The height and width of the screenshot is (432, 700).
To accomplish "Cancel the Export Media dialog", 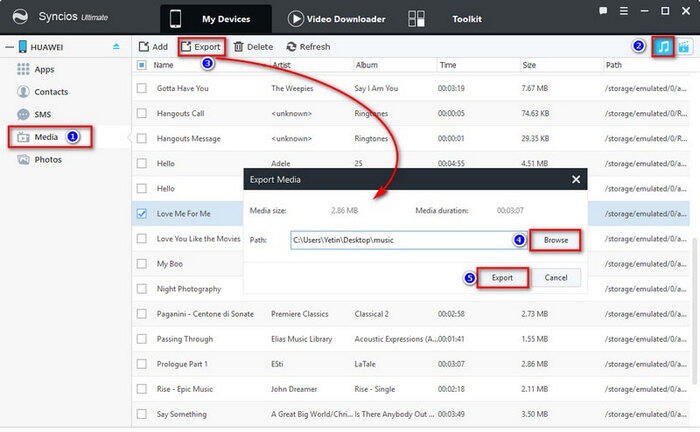I will (556, 277).
